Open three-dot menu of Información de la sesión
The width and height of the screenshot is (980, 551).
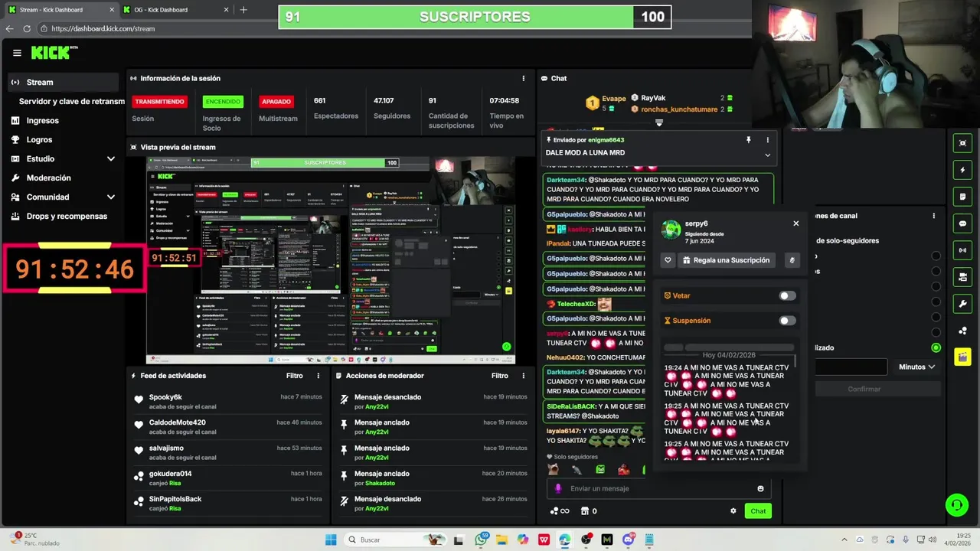524,78
